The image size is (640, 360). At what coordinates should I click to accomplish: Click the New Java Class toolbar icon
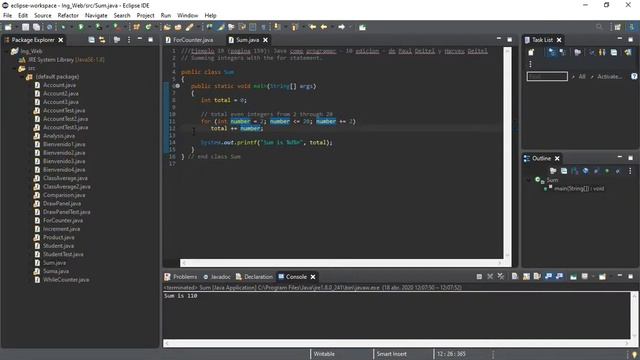[148, 27]
